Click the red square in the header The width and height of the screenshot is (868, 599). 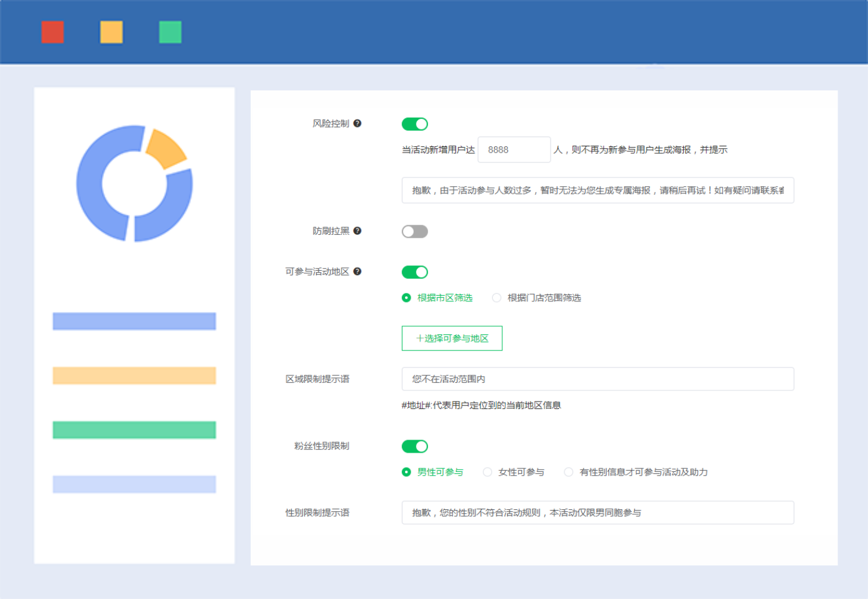coord(52,32)
